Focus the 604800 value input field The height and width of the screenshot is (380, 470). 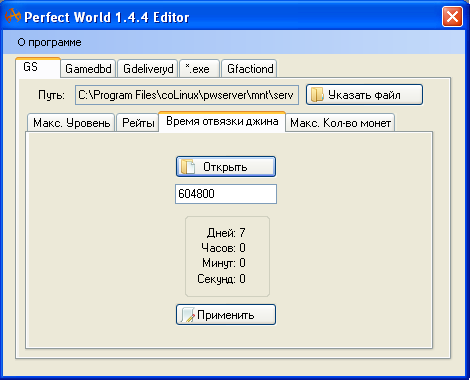click(x=226, y=194)
